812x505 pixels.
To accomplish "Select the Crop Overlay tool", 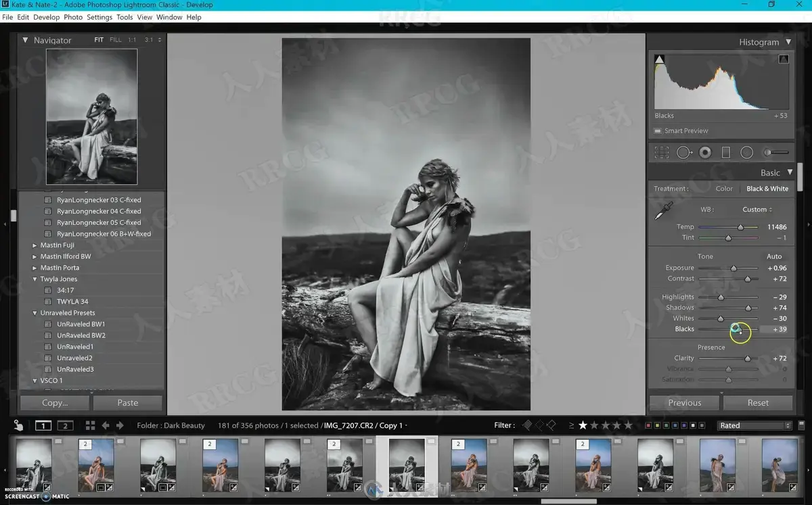I will (x=662, y=153).
